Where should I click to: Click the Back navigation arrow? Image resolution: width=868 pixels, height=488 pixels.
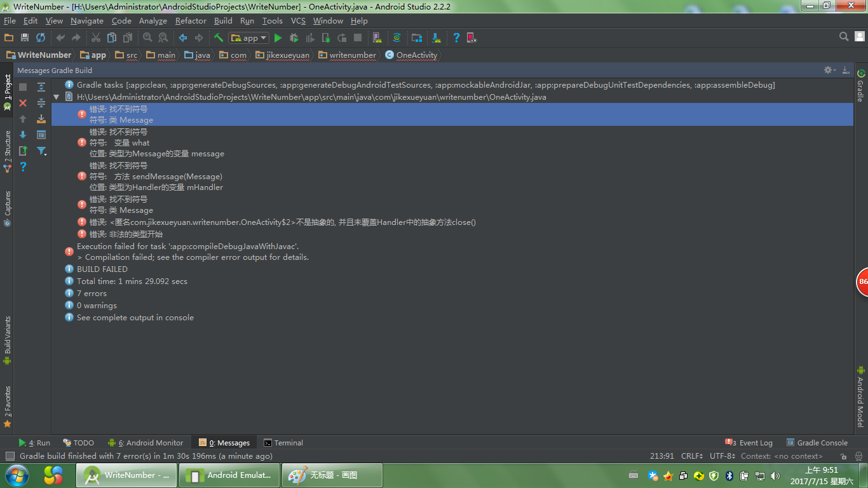[183, 38]
